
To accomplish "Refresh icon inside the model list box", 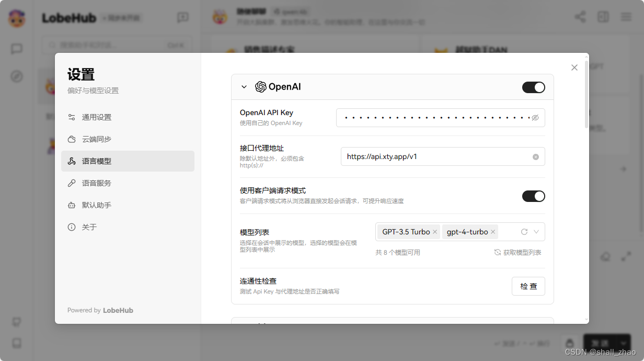I will (x=524, y=232).
